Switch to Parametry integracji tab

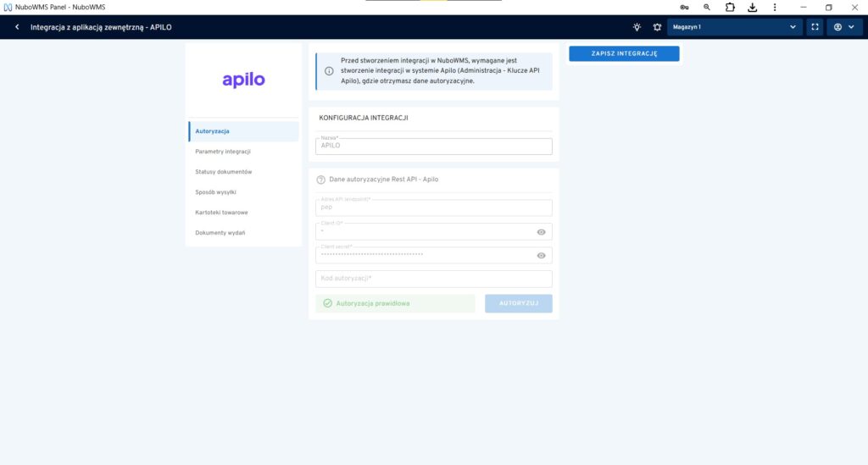point(223,152)
